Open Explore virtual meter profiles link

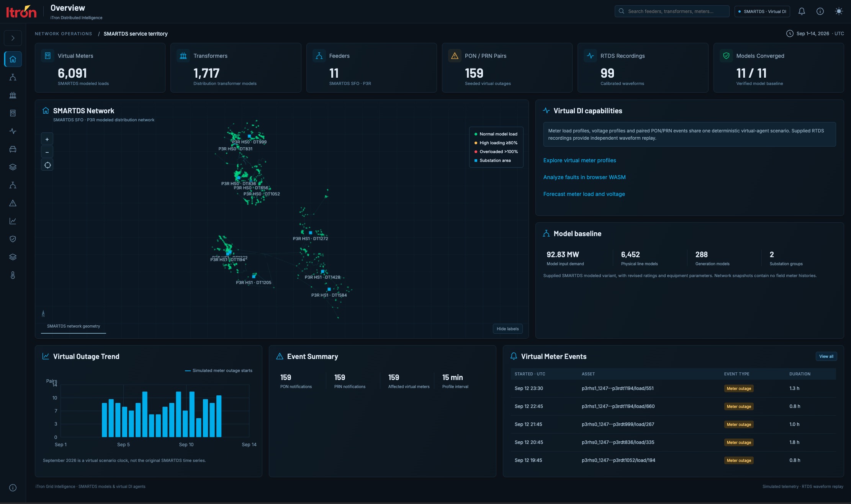(579, 160)
